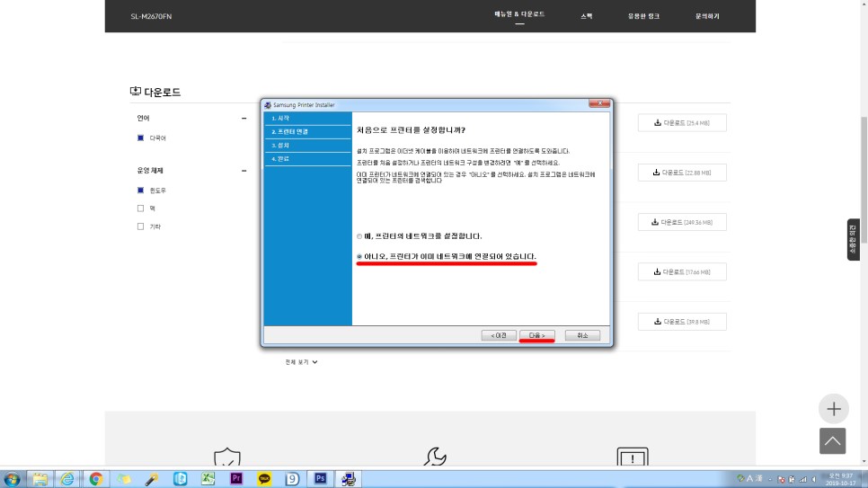Screen dimensions: 868x488
Task: Click the 취소 button in the installer
Action: (582, 336)
